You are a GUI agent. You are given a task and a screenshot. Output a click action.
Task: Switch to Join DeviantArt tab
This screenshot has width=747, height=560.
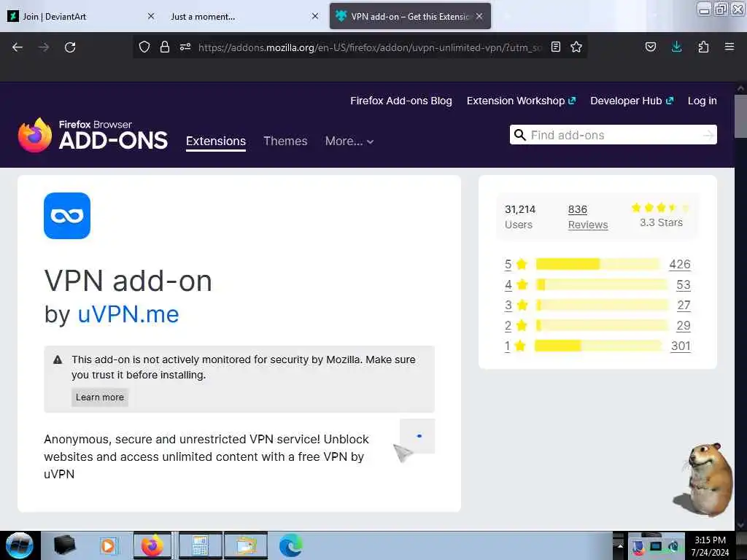82,16
